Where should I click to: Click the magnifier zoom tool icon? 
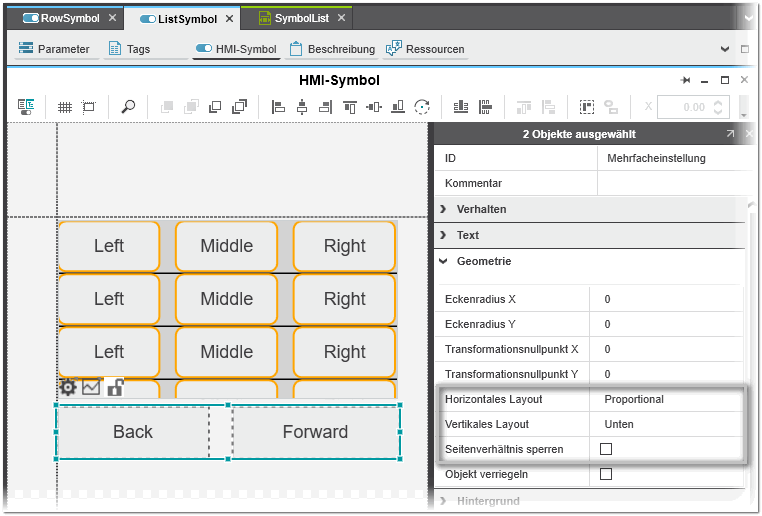[128, 107]
